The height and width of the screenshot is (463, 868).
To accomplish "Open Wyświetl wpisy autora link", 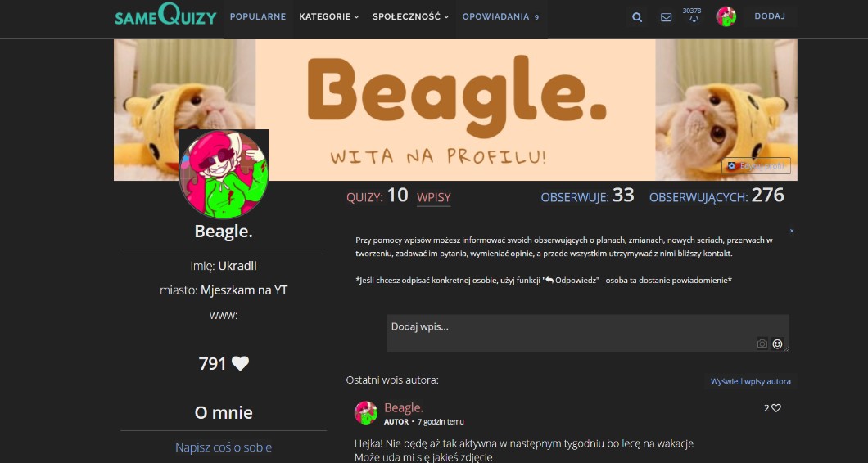I will tap(751, 382).
